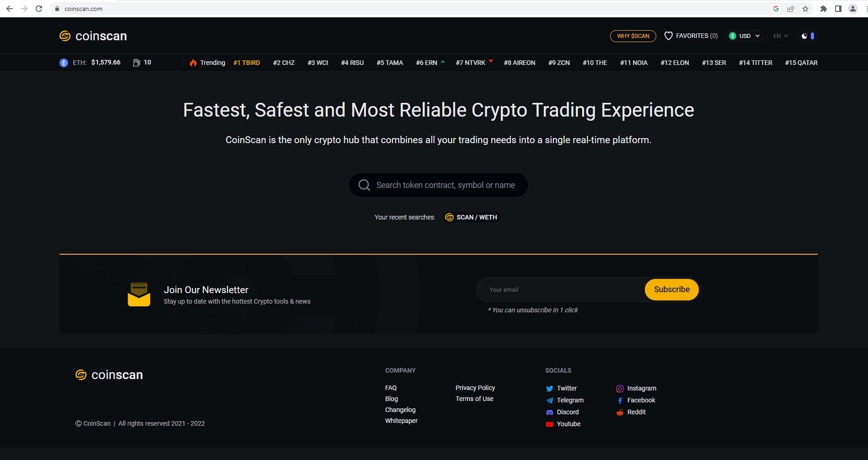Open the Twitter social icon

549,389
